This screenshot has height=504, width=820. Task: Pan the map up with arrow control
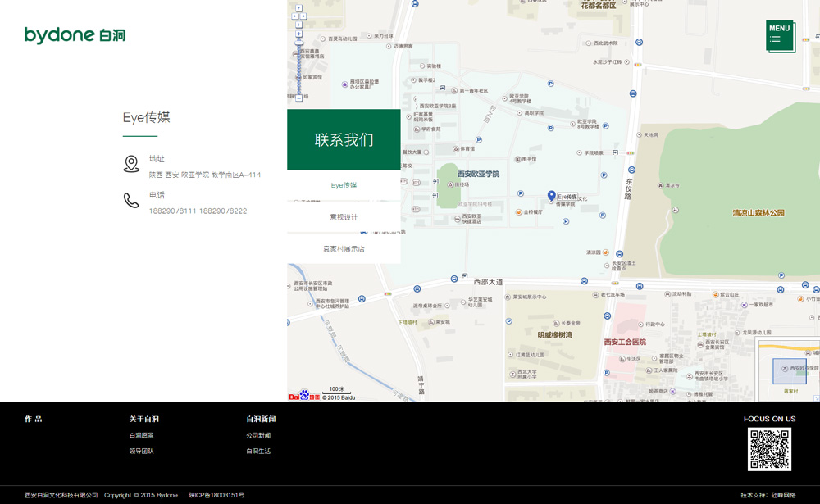(x=298, y=8)
